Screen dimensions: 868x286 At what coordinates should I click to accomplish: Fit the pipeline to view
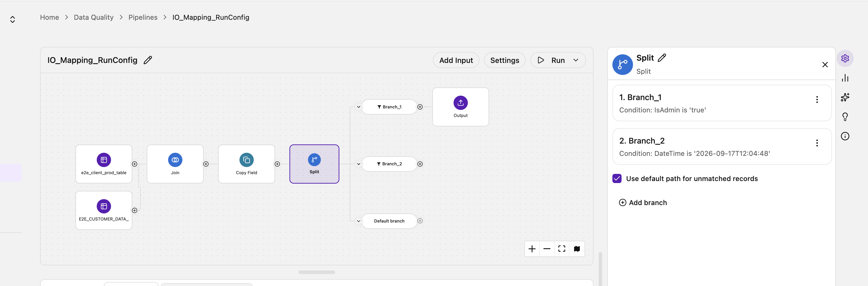562,249
